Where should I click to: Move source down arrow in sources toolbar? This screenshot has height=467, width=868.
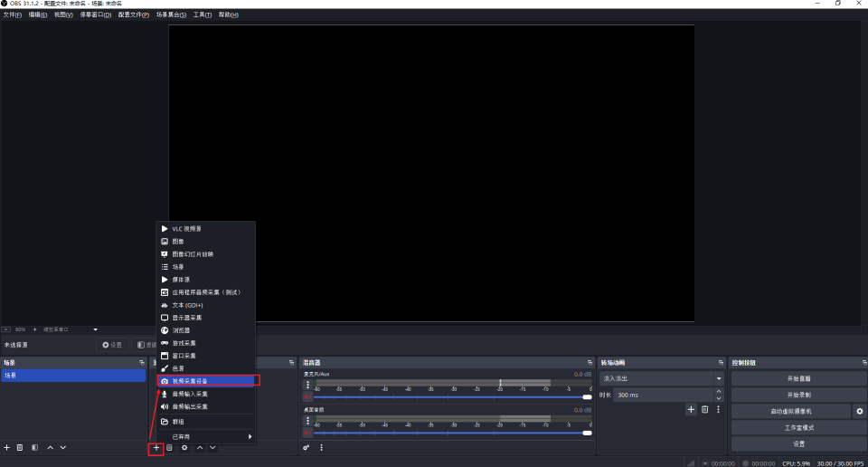tap(212, 448)
